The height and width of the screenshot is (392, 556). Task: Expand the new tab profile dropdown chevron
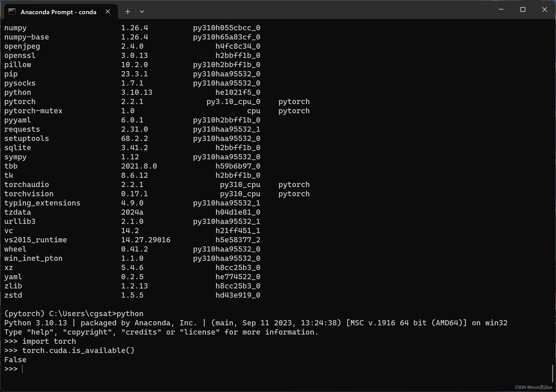click(142, 12)
